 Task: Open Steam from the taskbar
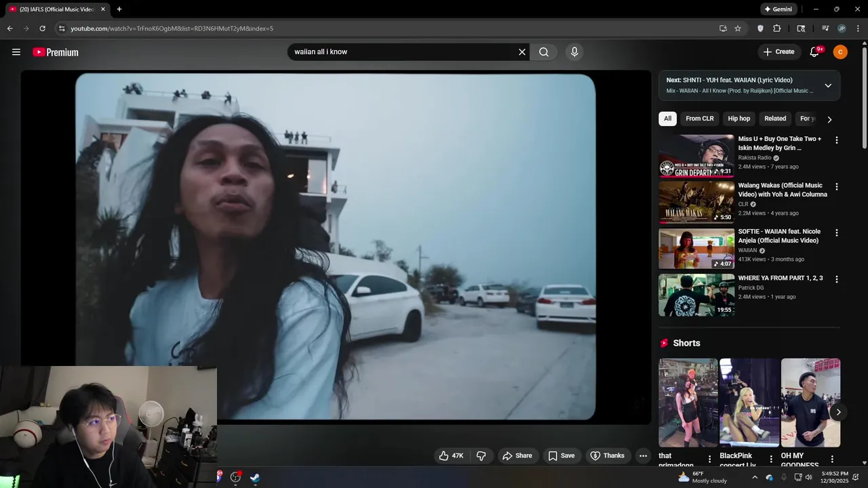pos(255,477)
